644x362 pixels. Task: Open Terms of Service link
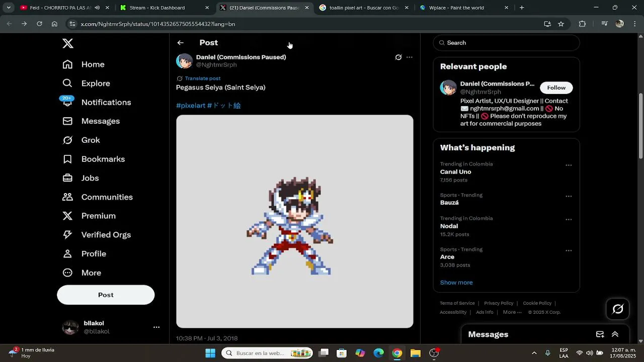pos(457,303)
